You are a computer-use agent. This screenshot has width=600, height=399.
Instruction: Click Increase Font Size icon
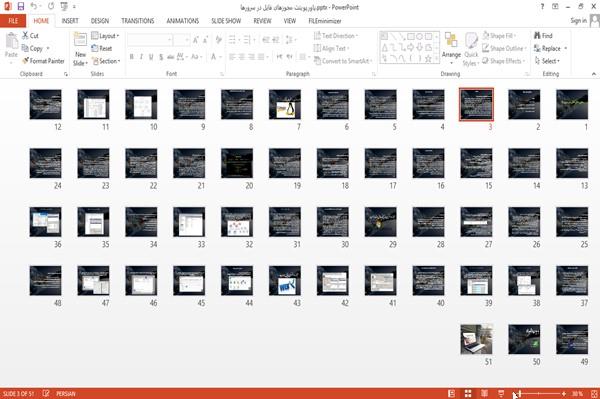click(196, 40)
